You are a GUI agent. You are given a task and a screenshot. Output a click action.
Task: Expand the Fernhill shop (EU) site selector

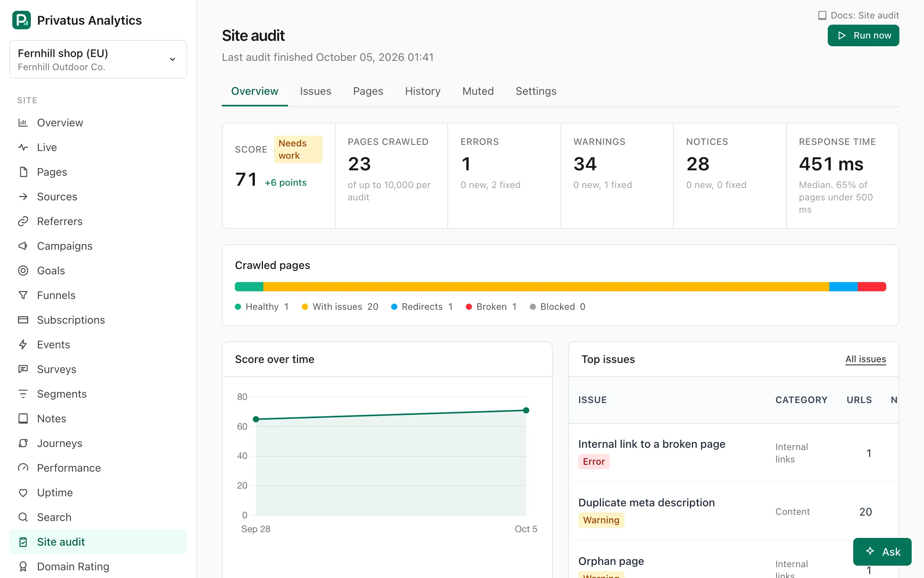click(x=98, y=59)
